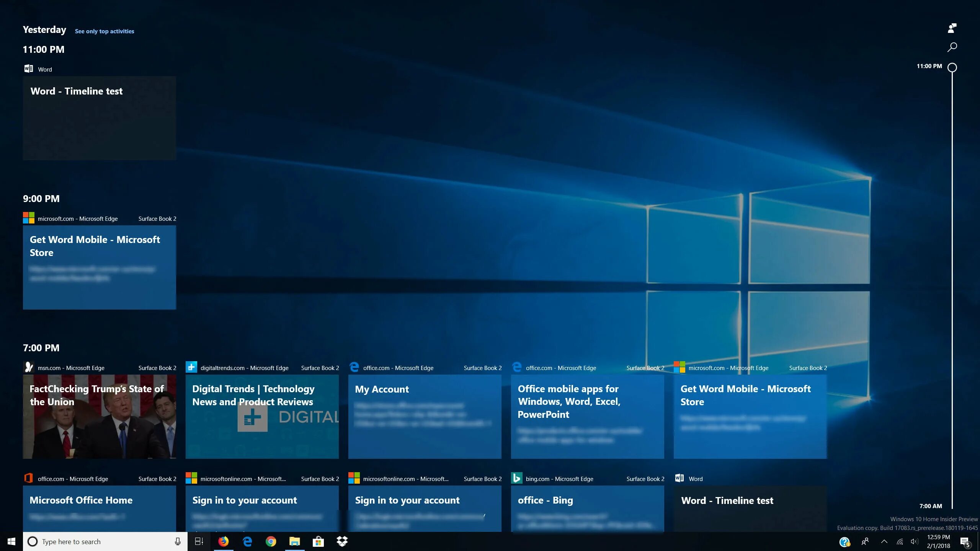980x551 pixels.
Task: Open the volume control in system tray
Action: click(914, 541)
